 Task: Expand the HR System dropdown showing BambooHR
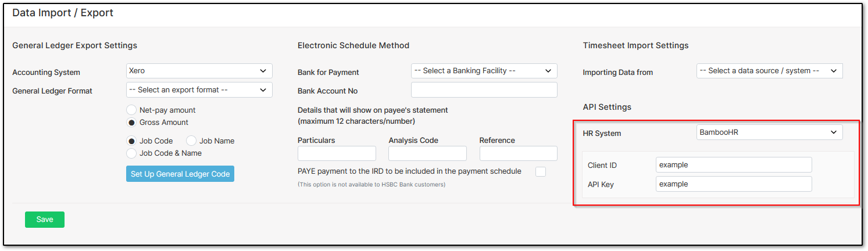tap(769, 132)
